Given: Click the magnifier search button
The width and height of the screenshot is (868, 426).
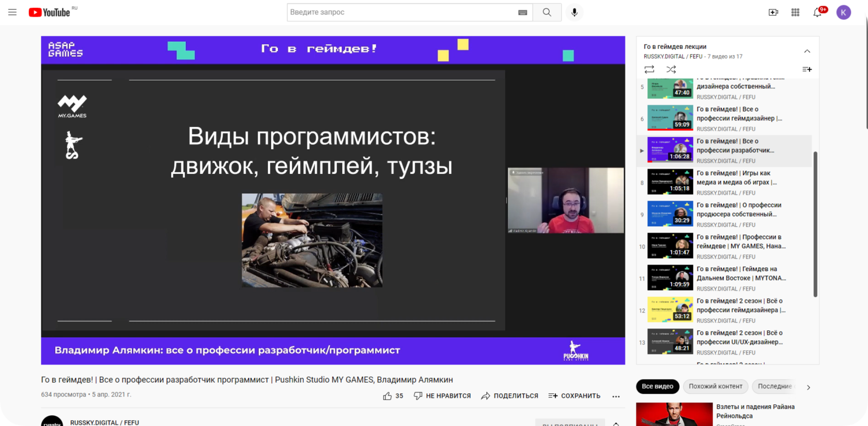Looking at the screenshot, I should click(x=547, y=12).
